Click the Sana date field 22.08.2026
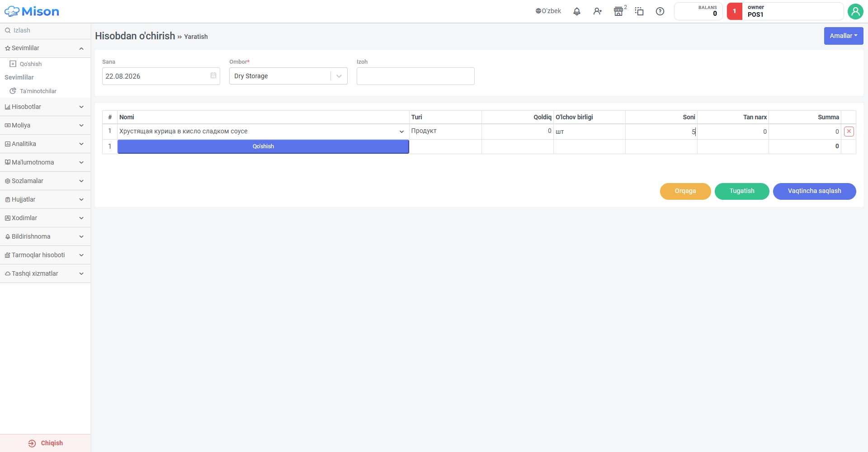 [161, 76]
